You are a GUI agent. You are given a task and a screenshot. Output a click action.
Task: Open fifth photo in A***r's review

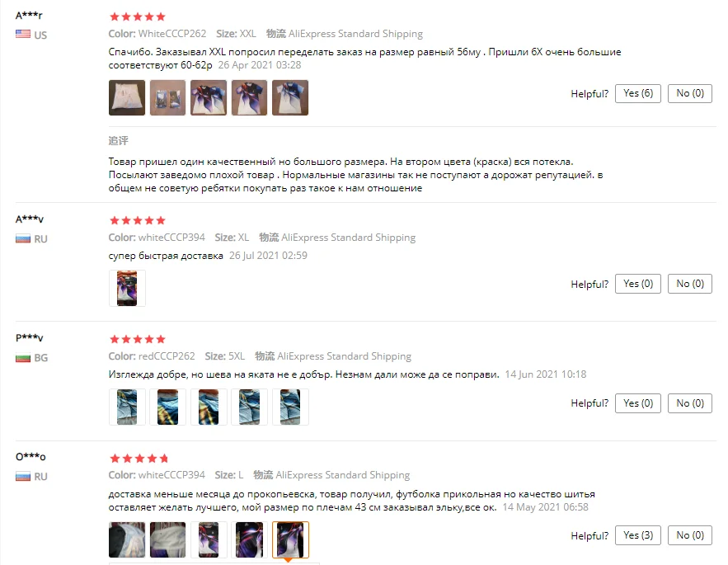[x=290, y=97]
